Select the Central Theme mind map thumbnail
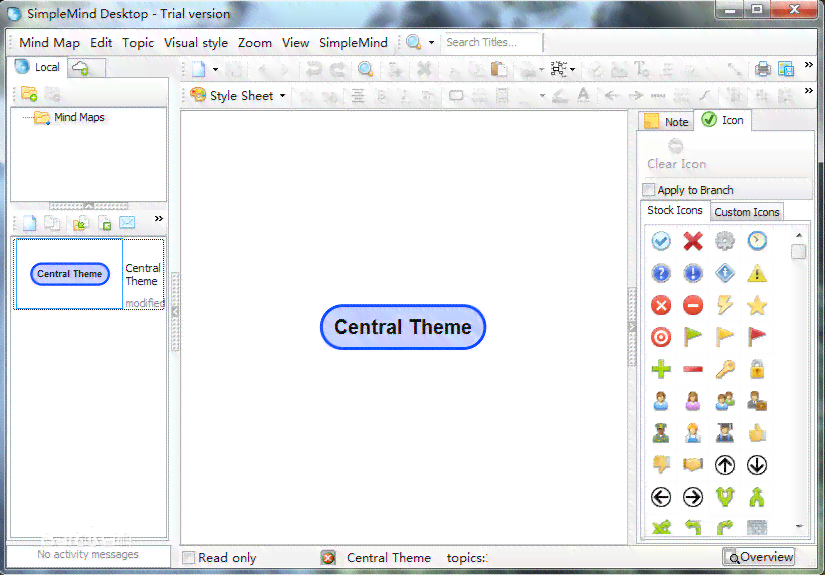This screenshot has height=575, width=825. tap(69, 274)
